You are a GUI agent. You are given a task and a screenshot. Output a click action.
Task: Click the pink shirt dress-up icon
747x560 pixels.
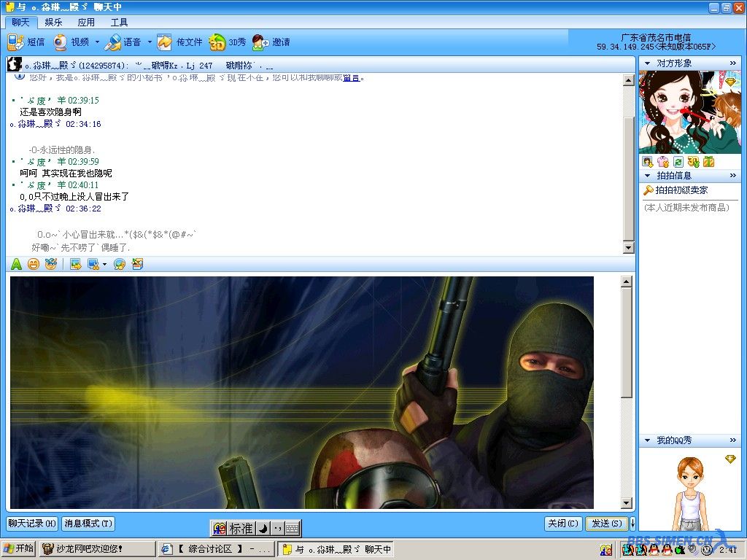click(x=662, y=162)
